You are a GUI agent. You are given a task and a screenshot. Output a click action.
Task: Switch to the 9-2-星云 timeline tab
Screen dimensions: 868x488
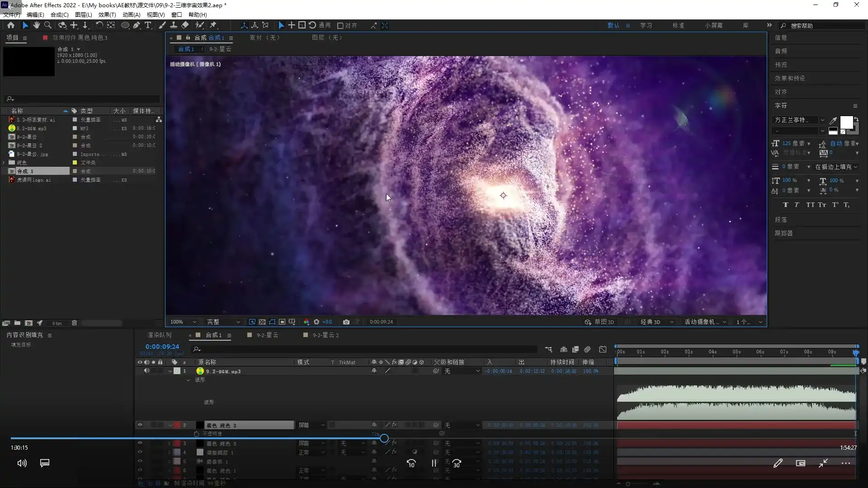tap(267, 335)
